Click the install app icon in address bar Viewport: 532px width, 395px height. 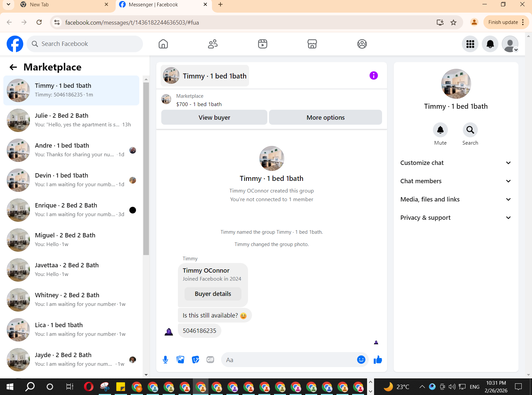pos(440,22)
